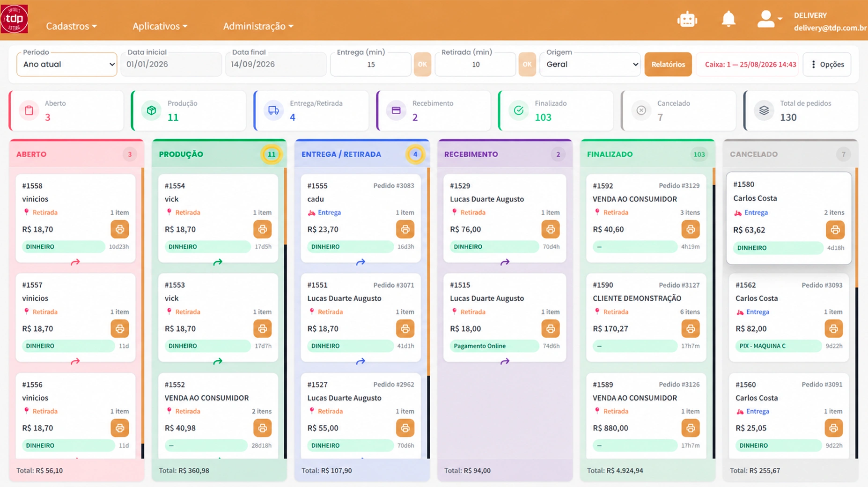Expand the Cadastros menu
This screenshot has width=868, height=487.
tap(71, 26)
